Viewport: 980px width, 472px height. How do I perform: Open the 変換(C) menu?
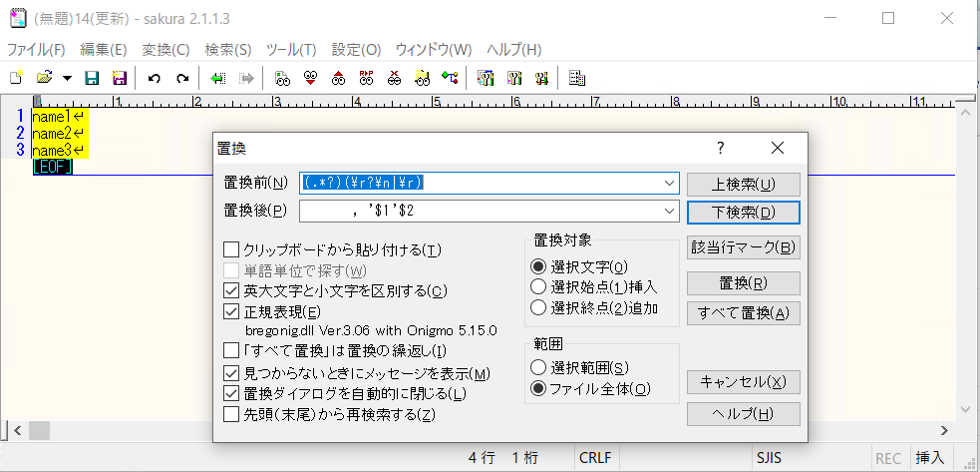point(165,50)
